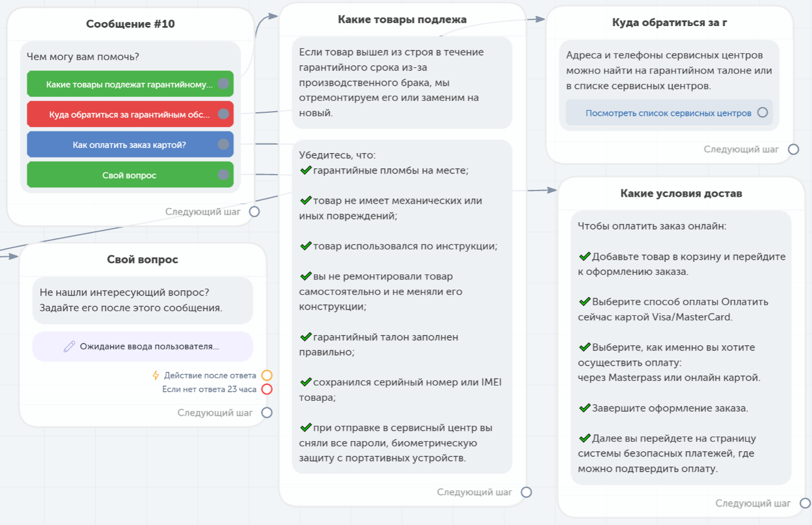Click the green 'Какие товары подлежат гарантийному' button
This screenshot has width=812, height=525.
coord(130,84)
